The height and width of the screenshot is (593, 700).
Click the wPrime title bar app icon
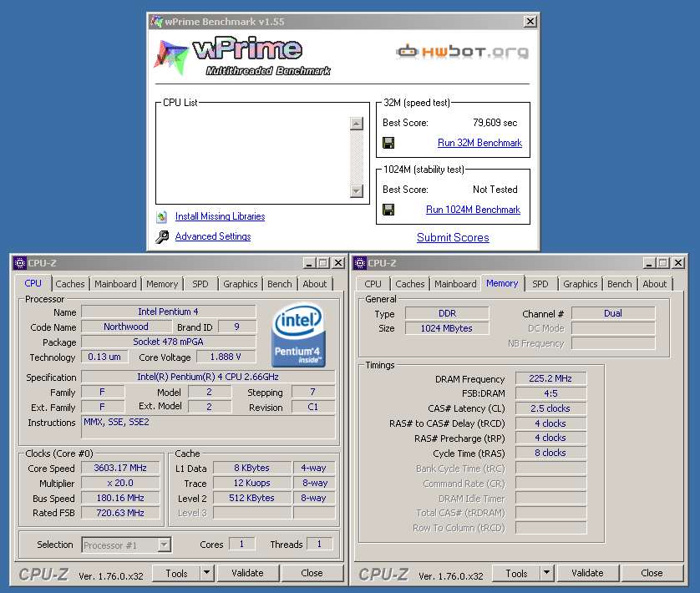coord(156,22)
